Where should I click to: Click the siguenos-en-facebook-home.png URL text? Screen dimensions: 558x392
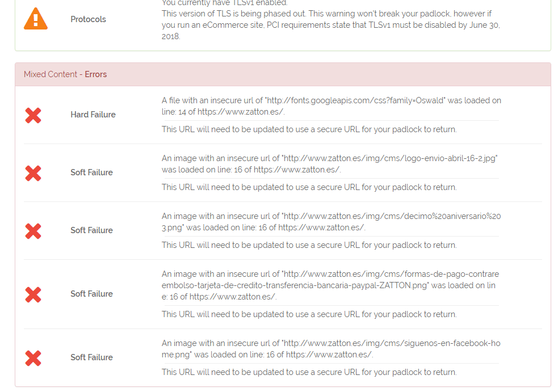331,349
